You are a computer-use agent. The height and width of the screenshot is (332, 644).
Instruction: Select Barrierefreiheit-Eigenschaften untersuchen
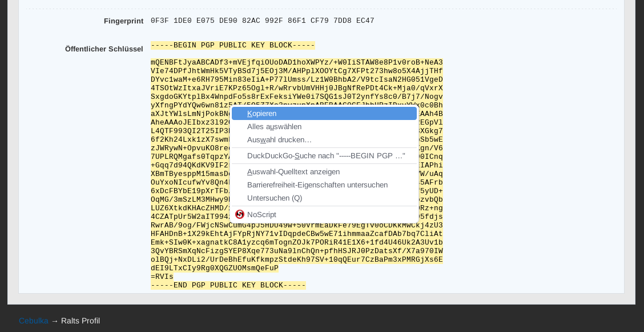click(317, 185)
